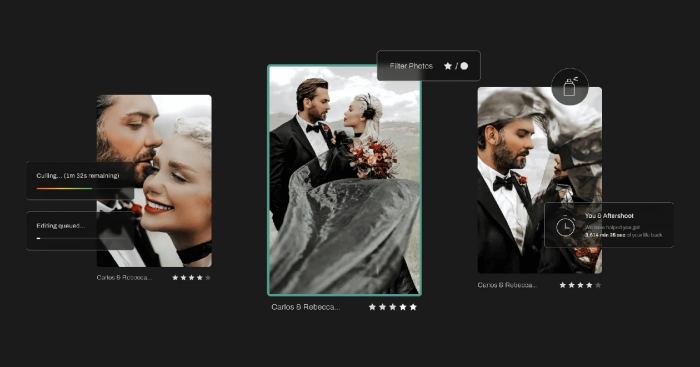Select the circle color filter in Filter Photos
The image size is (700, 367).
[x=464, y=66]
